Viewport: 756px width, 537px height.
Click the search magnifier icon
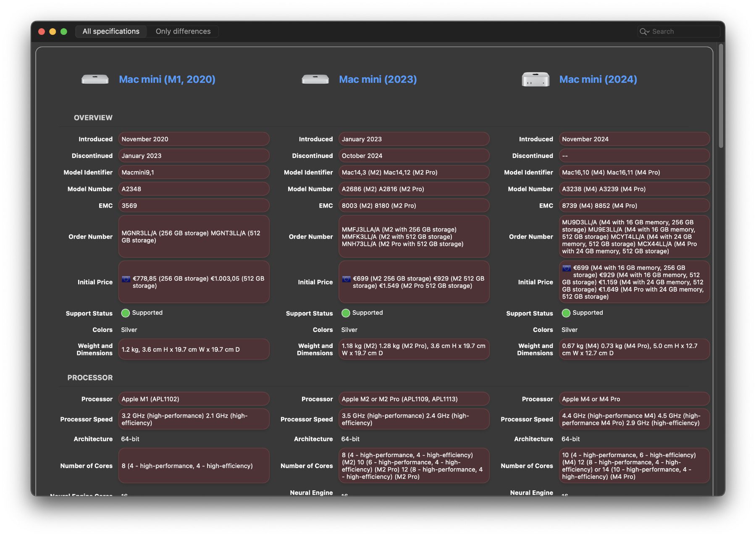click(x=643, y=32)
